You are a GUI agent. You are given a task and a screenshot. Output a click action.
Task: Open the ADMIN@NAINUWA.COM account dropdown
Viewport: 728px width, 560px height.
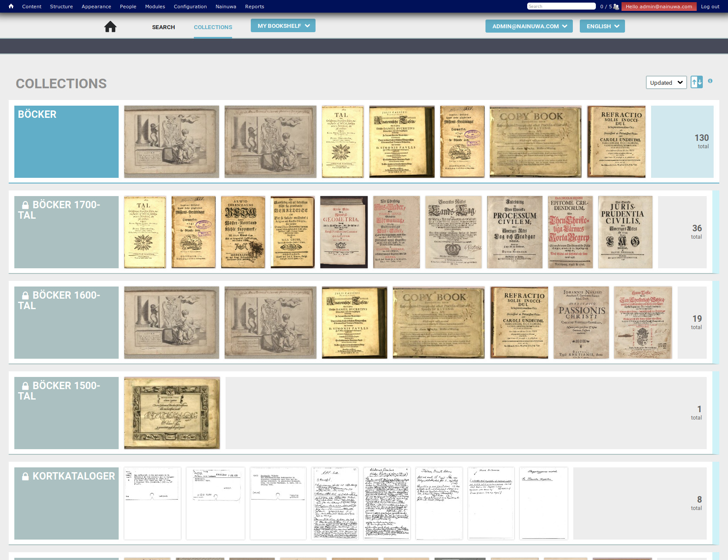coord(529,26)
